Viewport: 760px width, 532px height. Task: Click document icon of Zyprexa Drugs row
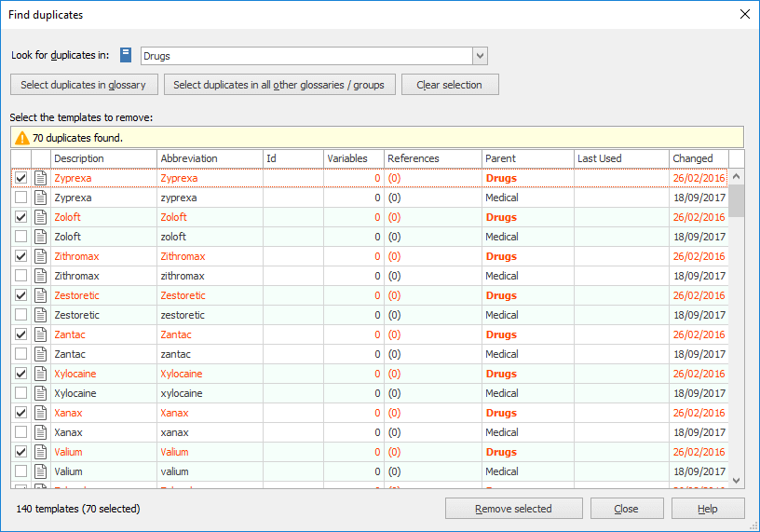coord(41,178)
